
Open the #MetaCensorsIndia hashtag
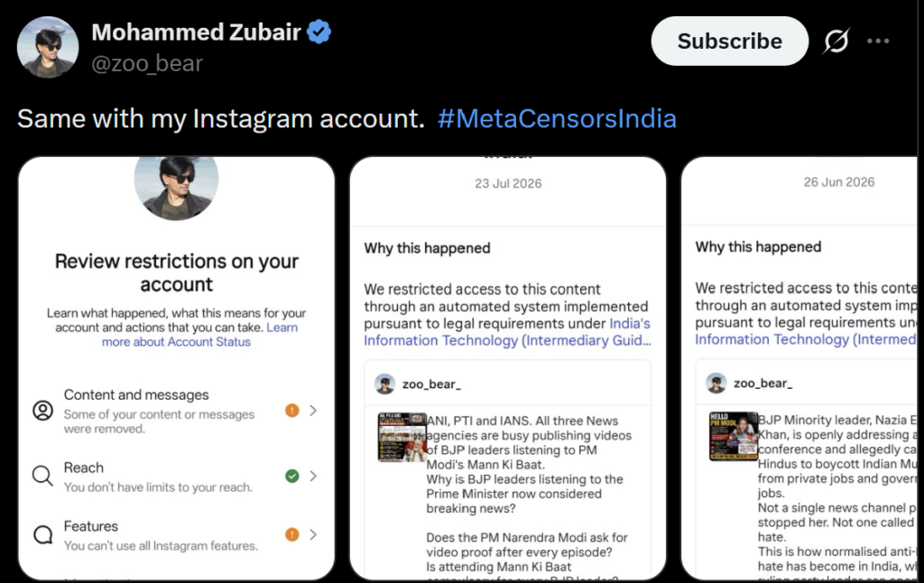[557, 118]
